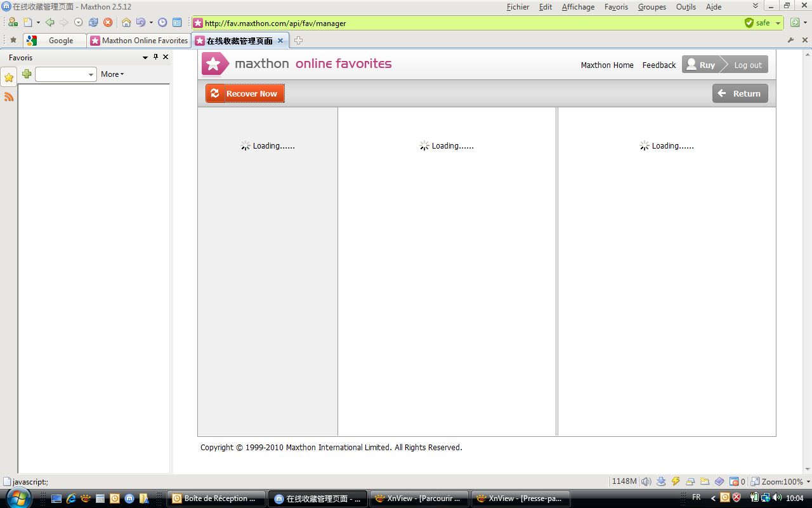Open the navigation history round dropdown button

pyautogui.click(x=78, y=22)
